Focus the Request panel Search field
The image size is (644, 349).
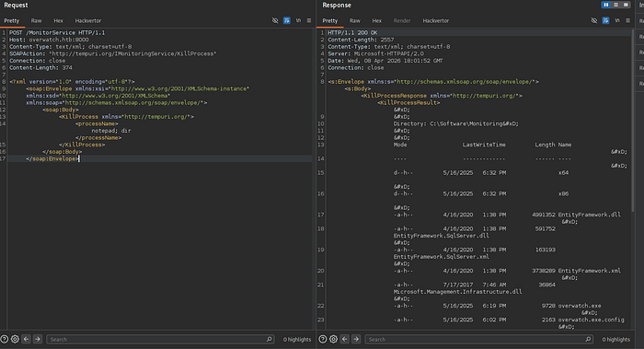click(x=160, y=339)
